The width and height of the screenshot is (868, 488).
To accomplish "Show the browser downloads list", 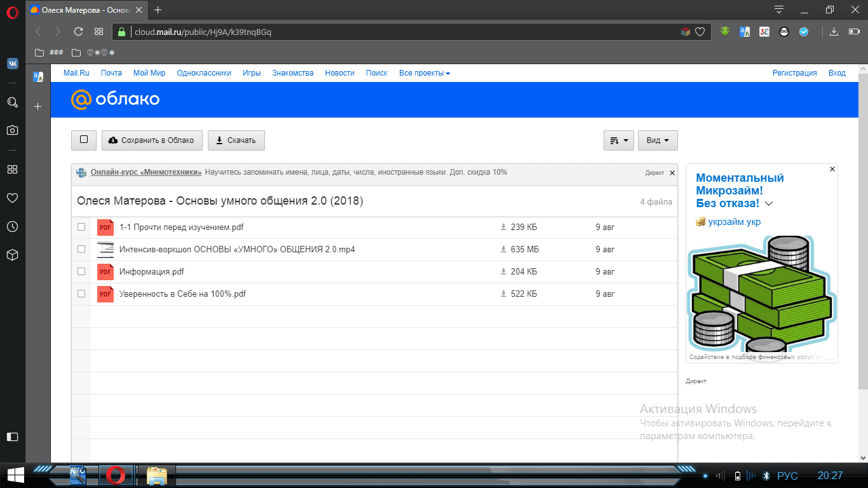I will (834, 31).
